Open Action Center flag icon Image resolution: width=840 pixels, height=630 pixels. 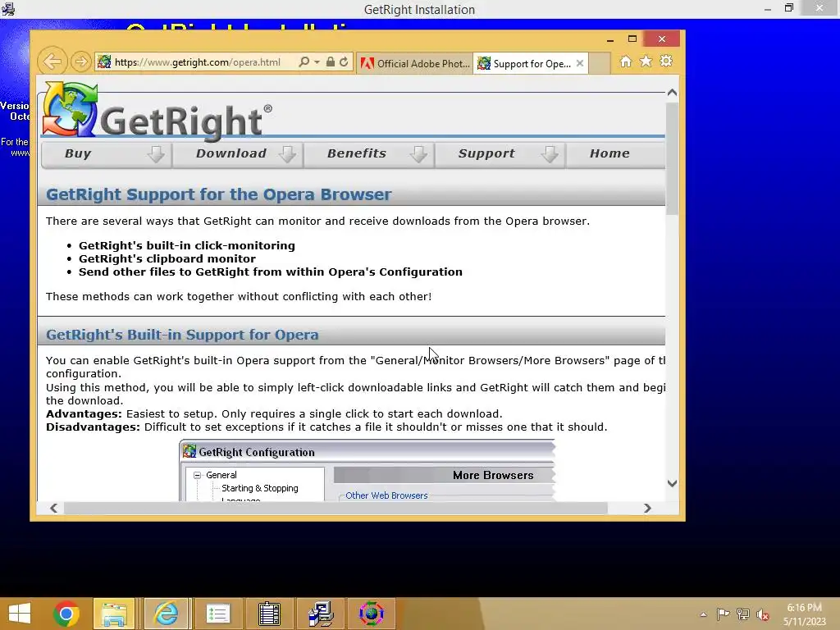click(x=723, y=614)
